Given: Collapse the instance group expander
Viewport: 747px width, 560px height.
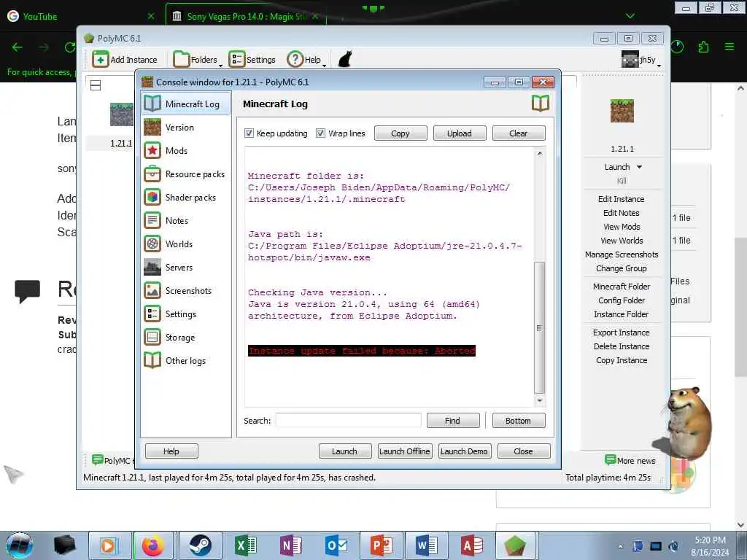Looking at the screenshot, I should [x=96, y=85].
